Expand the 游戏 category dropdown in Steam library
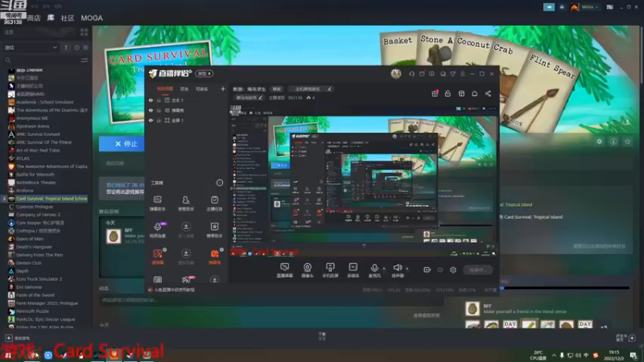The image size is (644, 362). tap(31, 47)
